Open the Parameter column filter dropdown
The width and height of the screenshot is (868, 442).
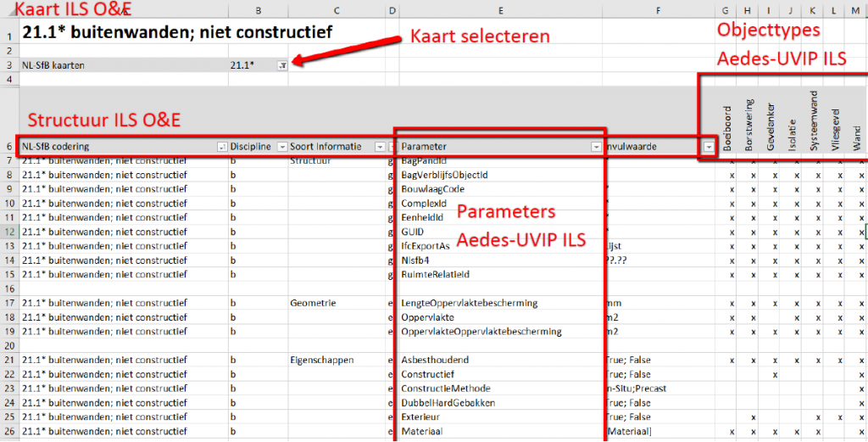click(x=596, y=147)
